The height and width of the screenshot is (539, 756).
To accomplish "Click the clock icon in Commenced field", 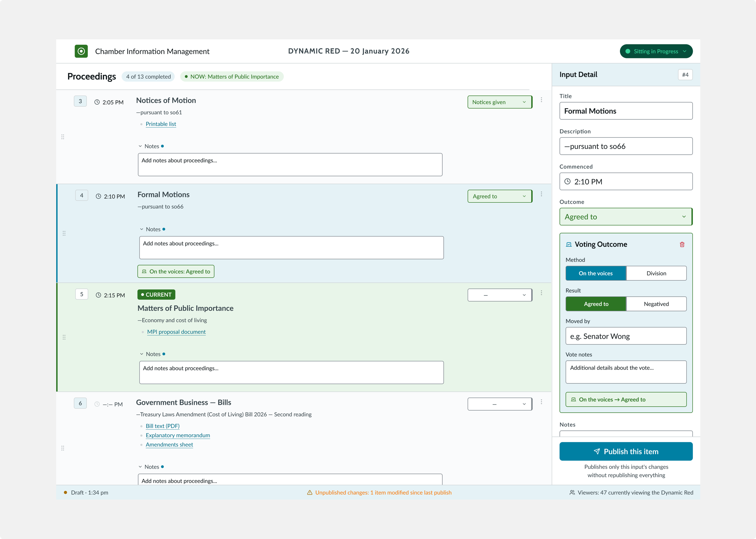I will point(567,182).
